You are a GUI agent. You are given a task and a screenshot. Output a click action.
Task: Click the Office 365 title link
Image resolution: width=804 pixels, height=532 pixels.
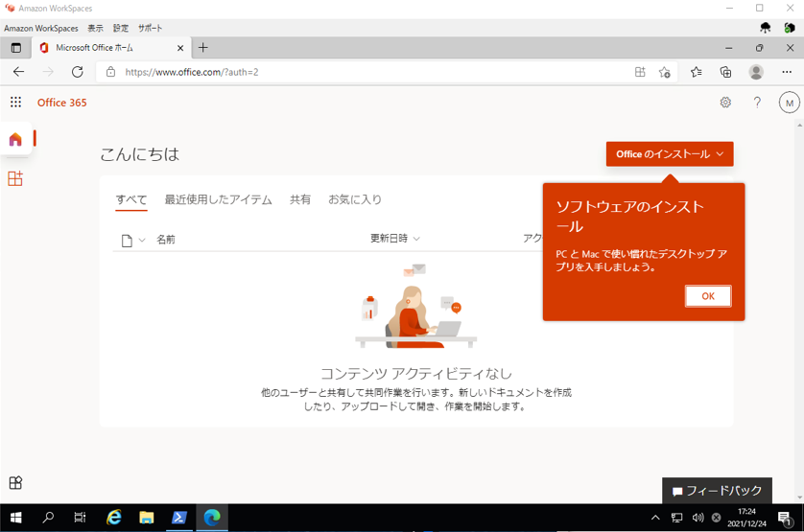tap(62, 103)
